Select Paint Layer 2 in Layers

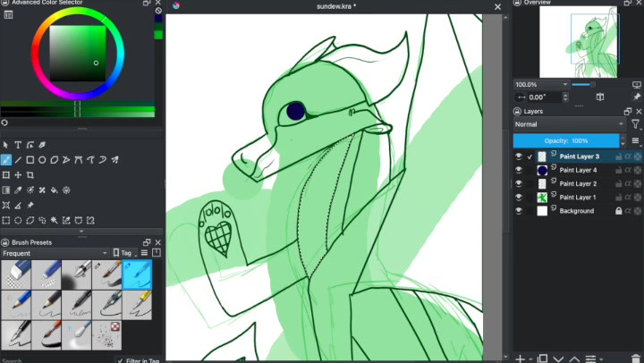click(x=578, y=183)
